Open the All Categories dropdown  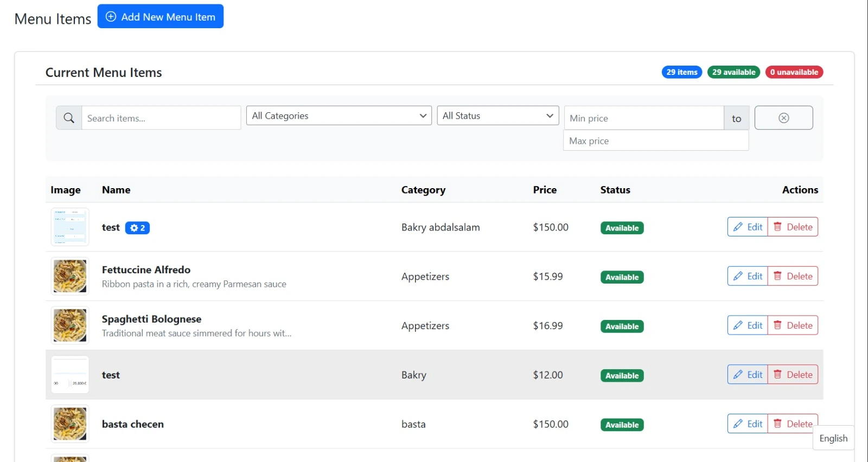(339, 116)
